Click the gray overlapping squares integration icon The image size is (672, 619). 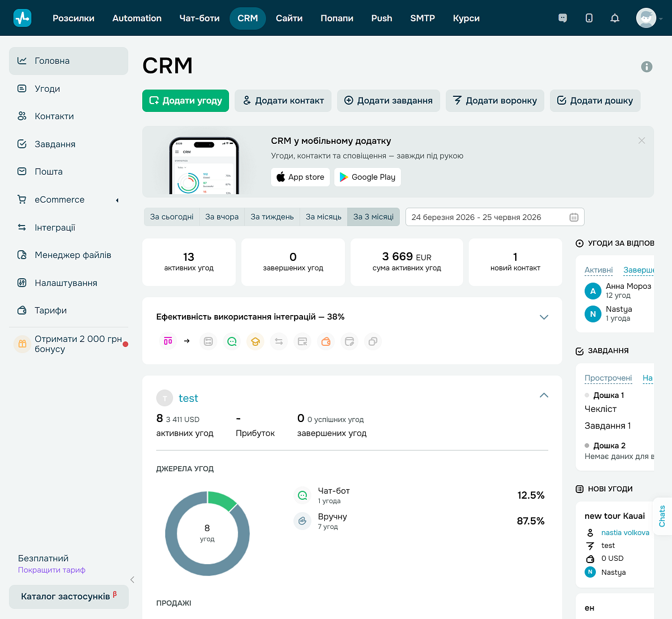(x=373, y=341)
